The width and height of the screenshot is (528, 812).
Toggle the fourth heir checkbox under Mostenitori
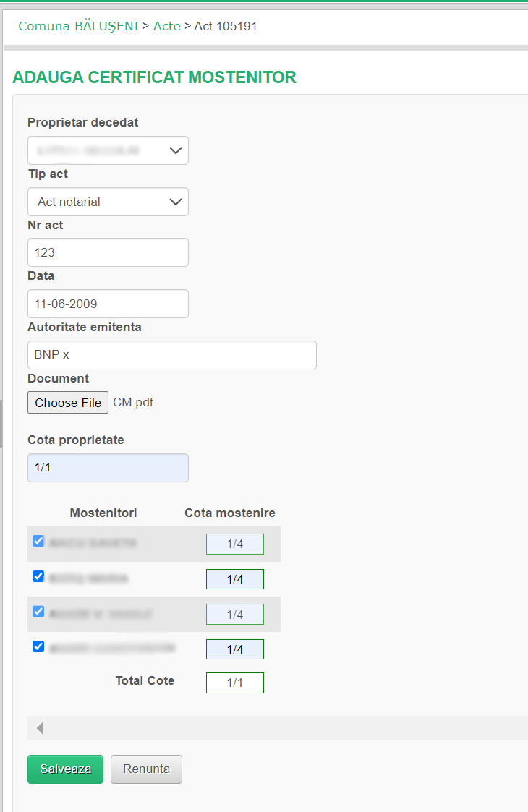(39, 646)
